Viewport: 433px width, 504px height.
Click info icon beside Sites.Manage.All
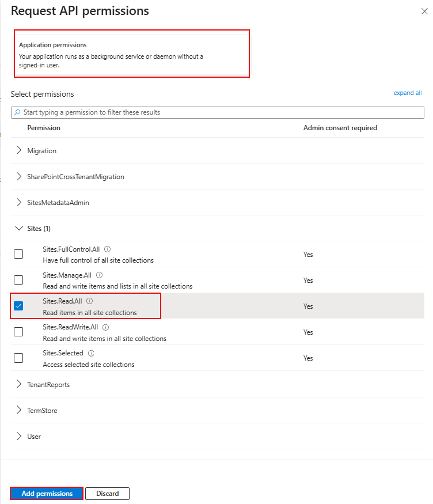100,275
